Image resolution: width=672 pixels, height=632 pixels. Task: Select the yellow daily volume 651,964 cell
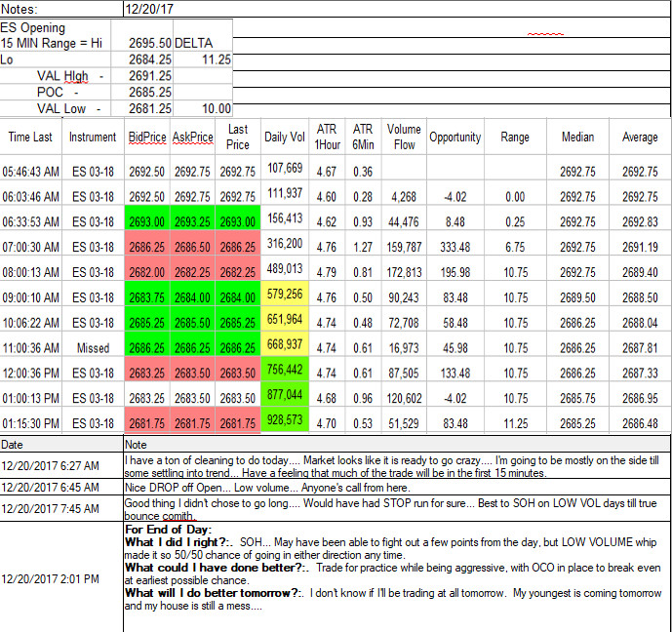[x=285, y=319]
